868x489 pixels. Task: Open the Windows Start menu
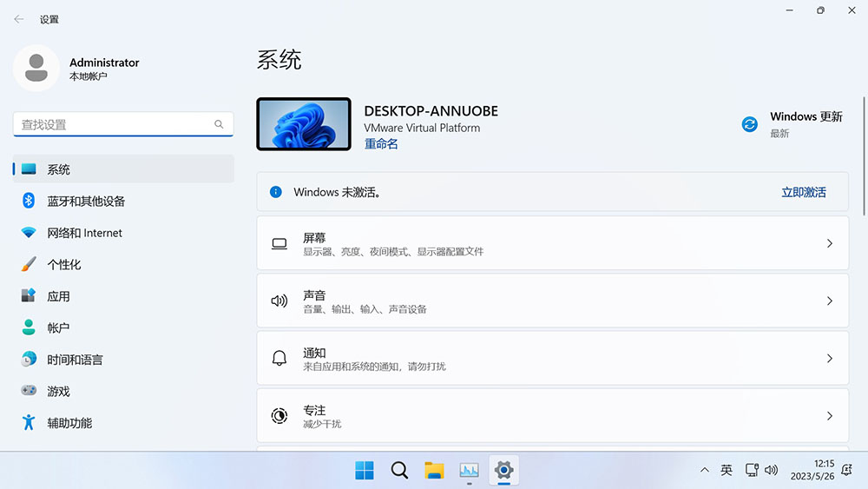[x=365, y=471]
